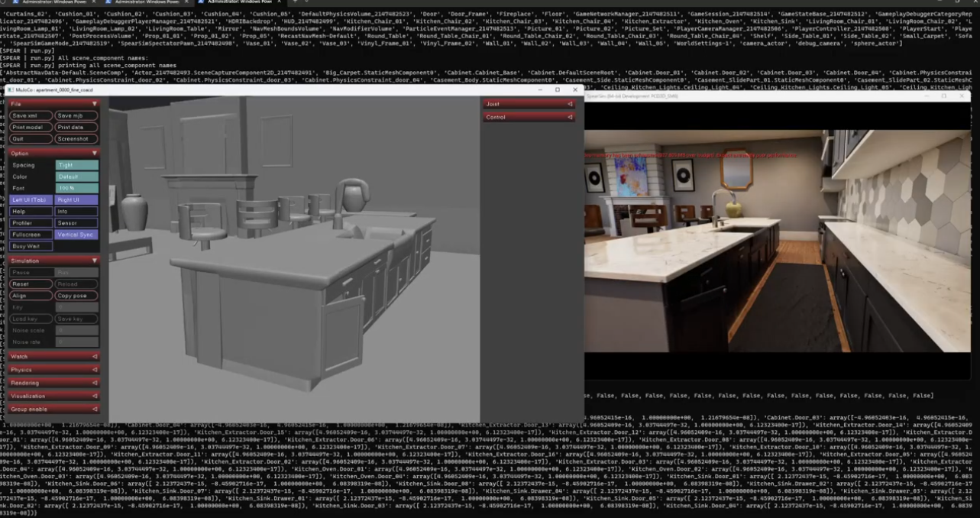Toggle Fullscreen mode
The width and height of the screenshot is (980, 518).
(31, 235)
